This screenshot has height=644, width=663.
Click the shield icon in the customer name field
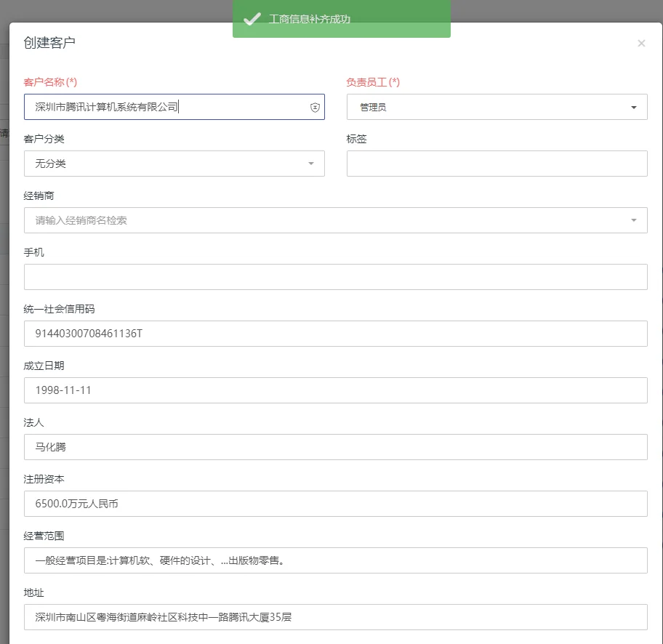click(315, 108)
